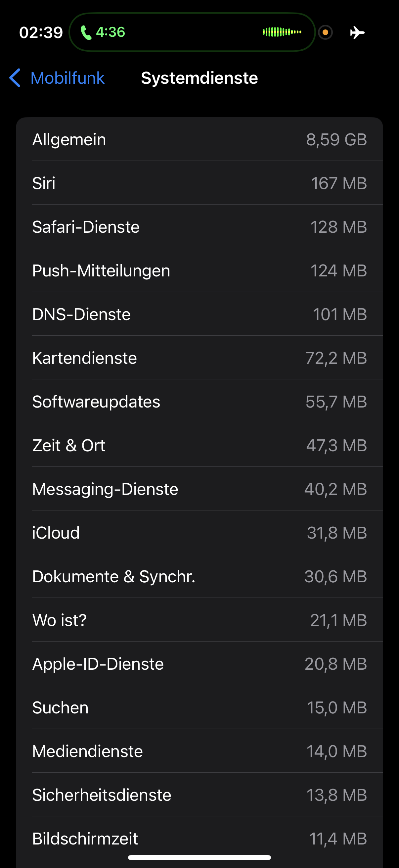Select the iCloud data usage row

(x=199, y=533)
